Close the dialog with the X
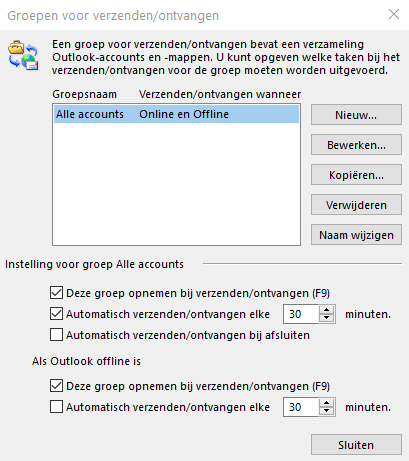Viewport: 409px width, 461px height. [x=394, y=14]
